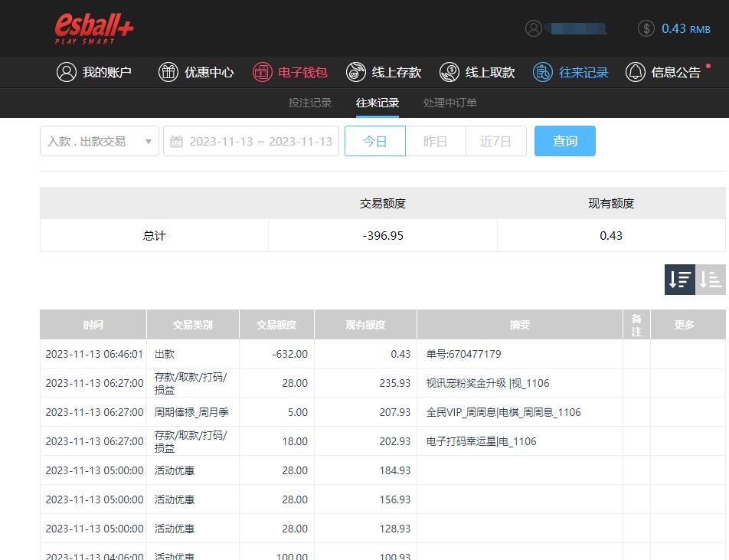Select the 昨日 date filter
The height and width of the screenshot is (560, 729).
(x=436, y=141)
